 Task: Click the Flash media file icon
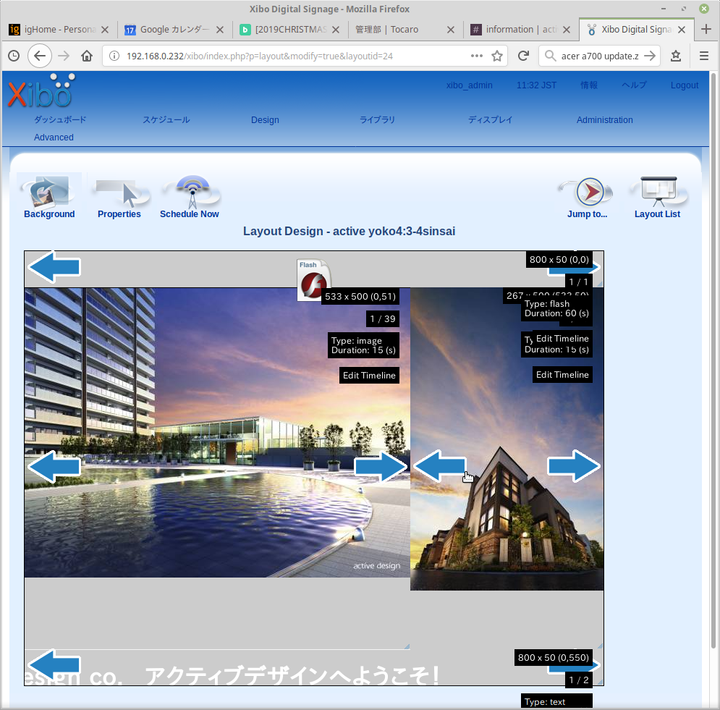coord(313,281)
